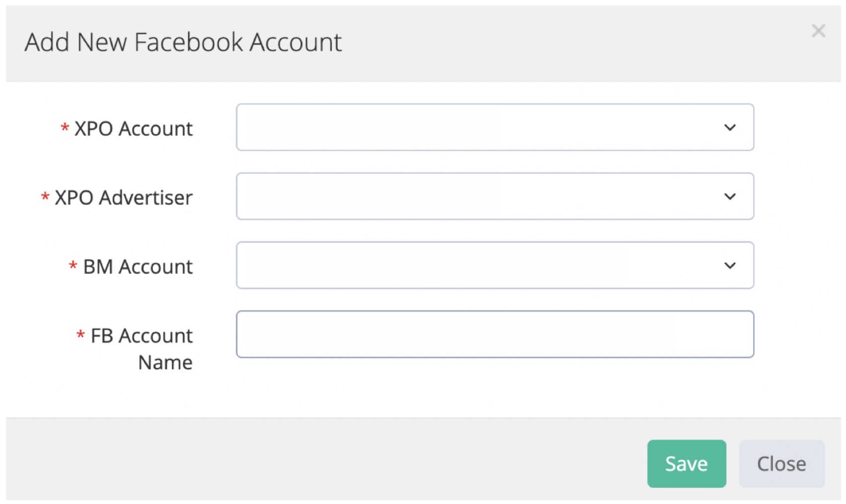Screen dimensions: 846x504
Task: Click the XPO Advertiser field label
Action: (123, 198)
